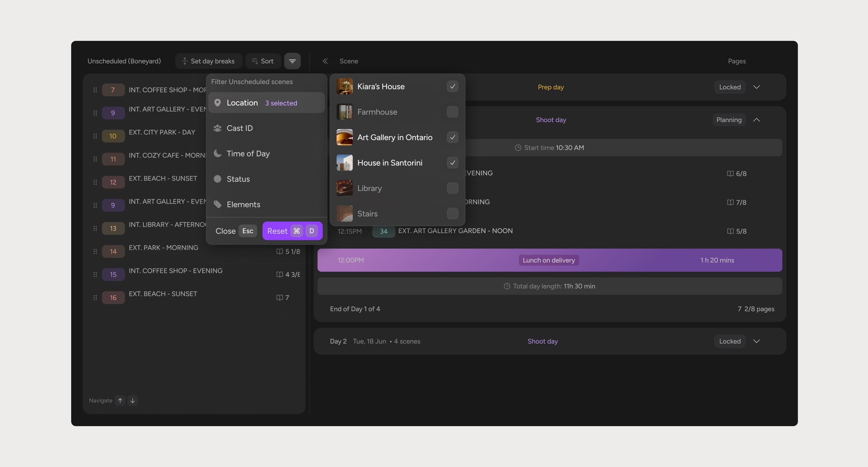The height and width of the screenshot is (467, 868).
Task: Open the Cast ID filter option
Action: [x=239, y=128]
